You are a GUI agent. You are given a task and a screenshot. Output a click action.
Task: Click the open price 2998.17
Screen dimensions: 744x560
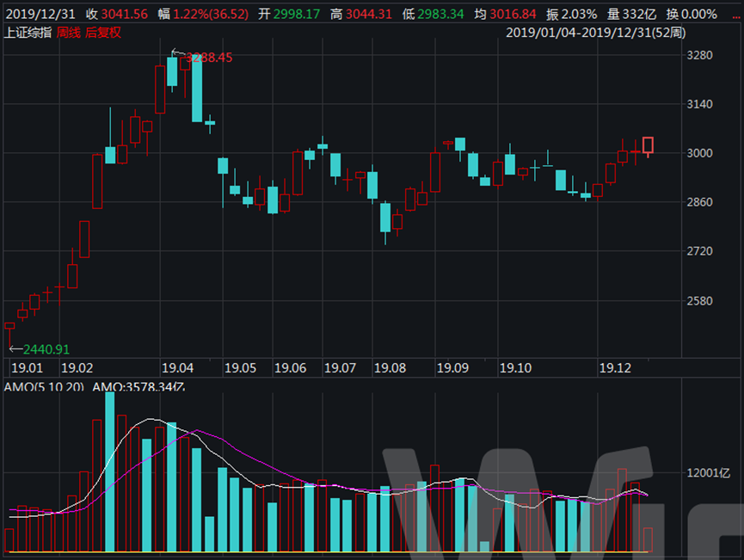coord(297,15)
